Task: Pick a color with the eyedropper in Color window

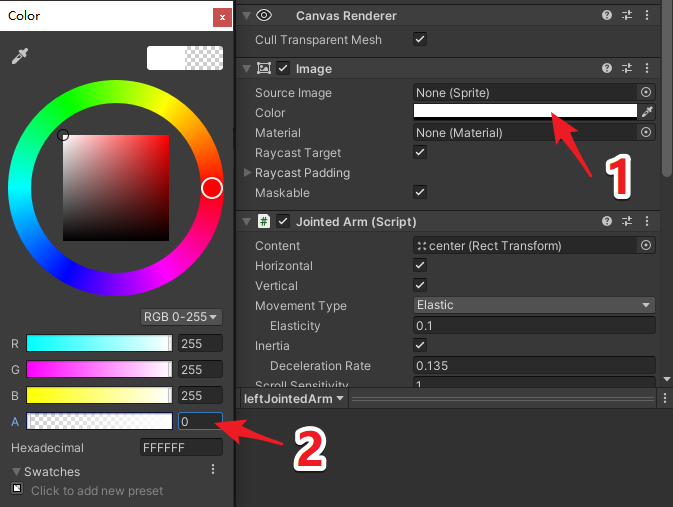Action: [20, 56]
